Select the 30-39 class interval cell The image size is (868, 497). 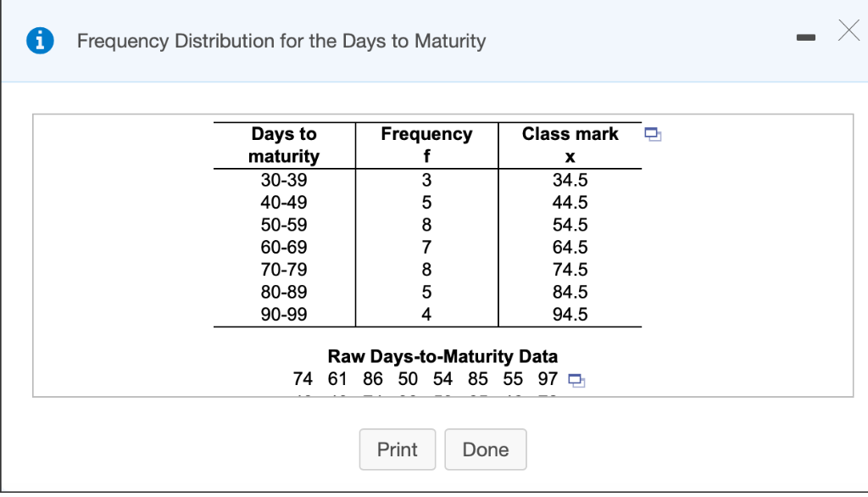click(284, 180)
